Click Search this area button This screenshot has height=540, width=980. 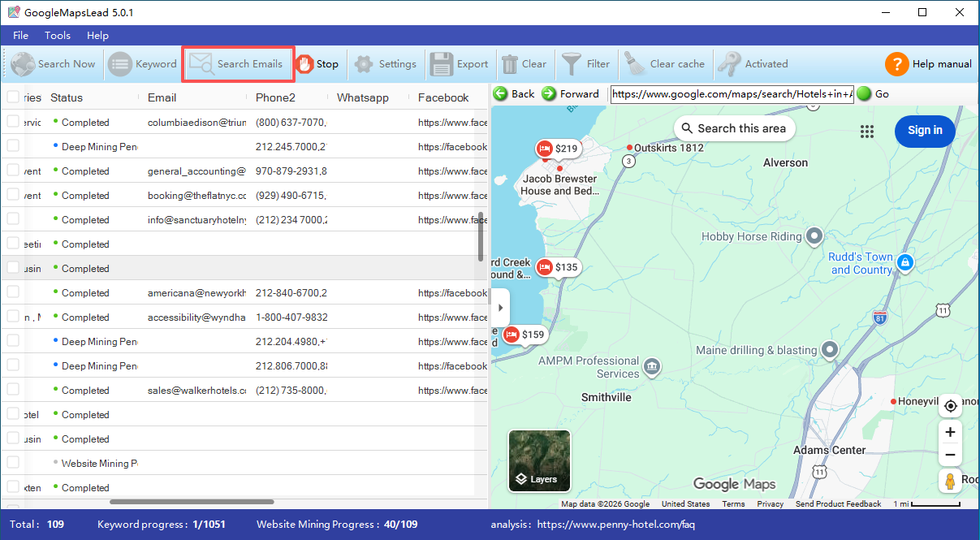(734, 128)
